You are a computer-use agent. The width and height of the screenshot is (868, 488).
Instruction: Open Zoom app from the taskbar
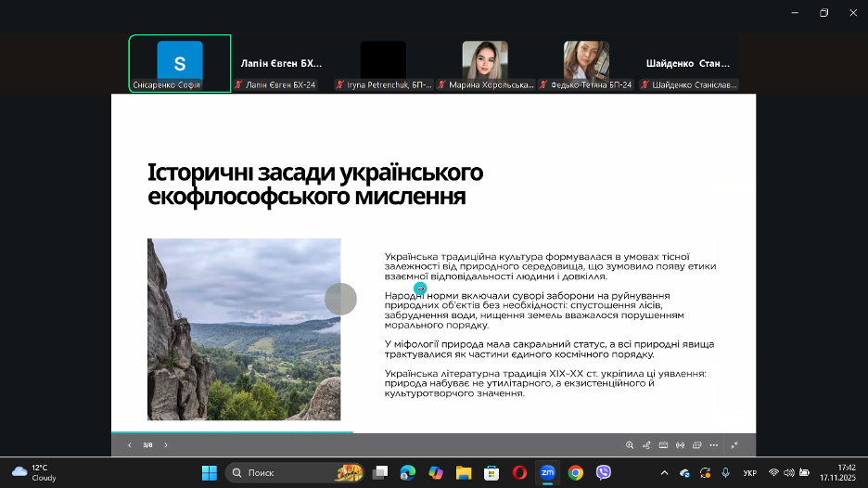[x=547, y=472]
